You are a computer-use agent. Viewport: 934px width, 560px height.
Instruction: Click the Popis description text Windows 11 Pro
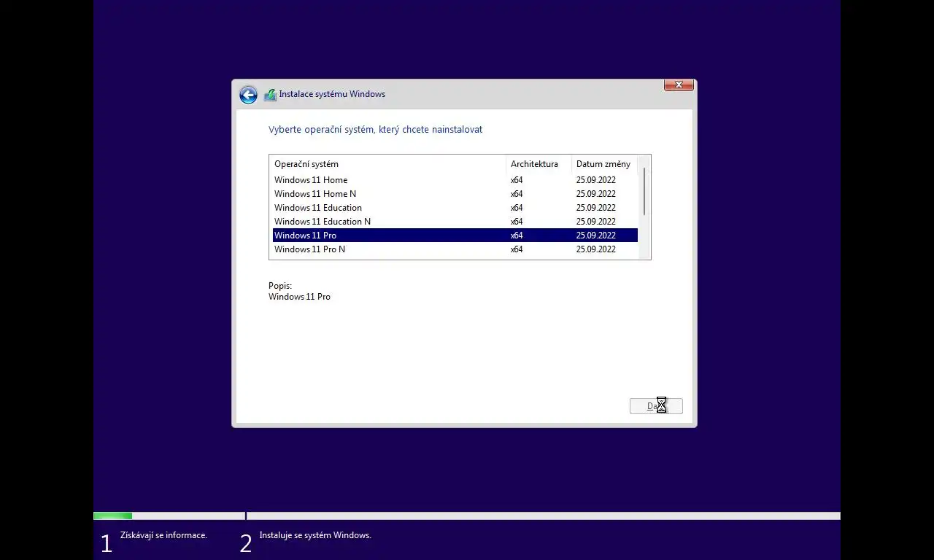pos(299,297)
